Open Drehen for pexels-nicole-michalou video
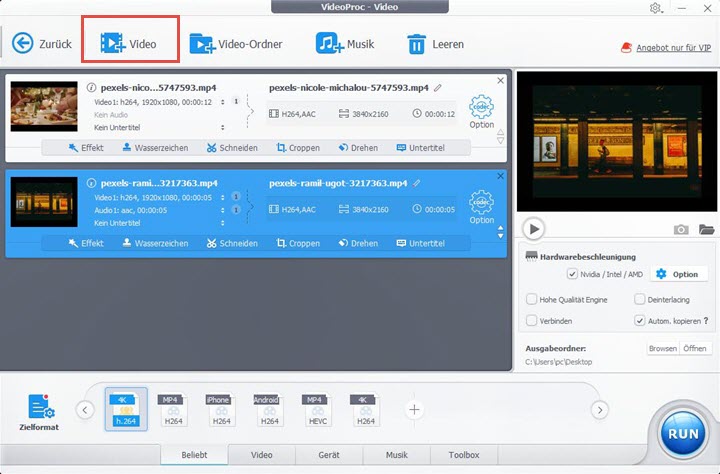720x474 pixels. point(358,148)
